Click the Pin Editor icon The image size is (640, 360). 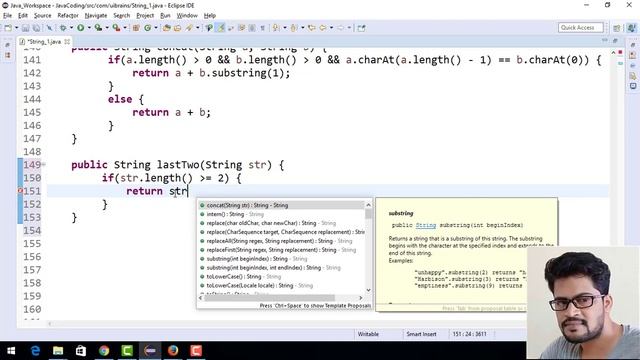[x=361, y=28]
